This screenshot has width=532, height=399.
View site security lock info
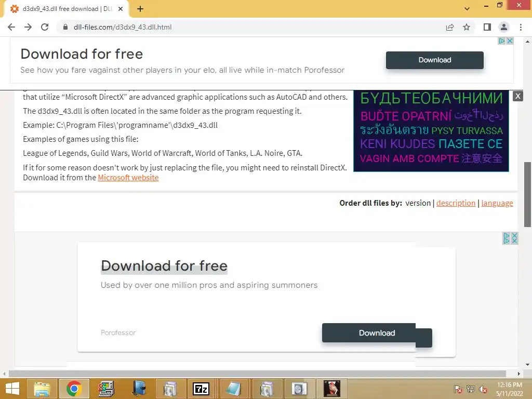(65, 27)
